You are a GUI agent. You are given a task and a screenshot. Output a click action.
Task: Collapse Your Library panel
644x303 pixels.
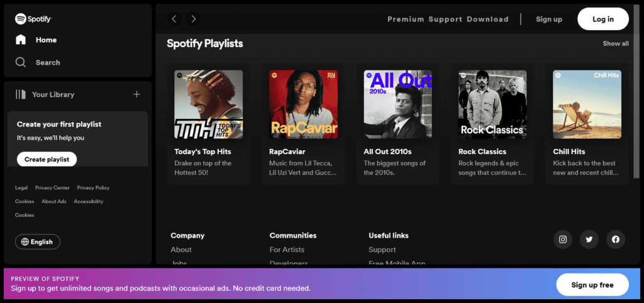[x=45, y=94]
